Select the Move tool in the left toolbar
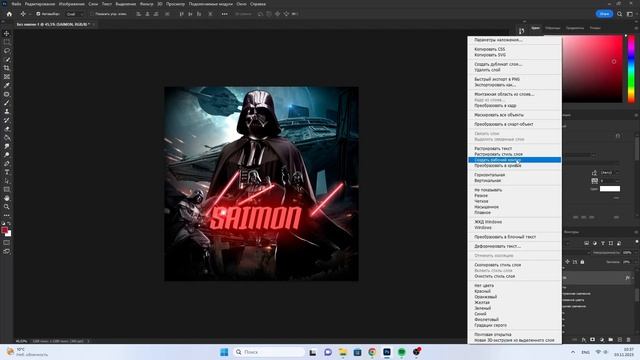The width and height of the screenshot is (640, 360). 7,33
